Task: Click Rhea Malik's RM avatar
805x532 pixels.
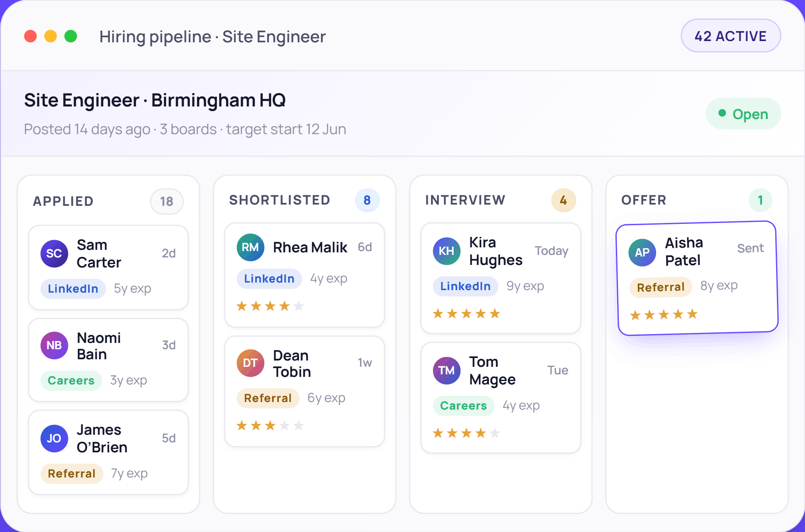Action: pos(250,247)
